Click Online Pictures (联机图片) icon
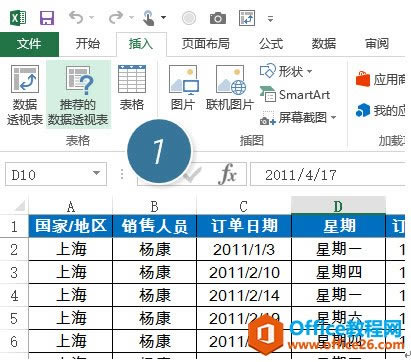The width and height of the screenshot is (411, 362). click(x=230, y=88)
